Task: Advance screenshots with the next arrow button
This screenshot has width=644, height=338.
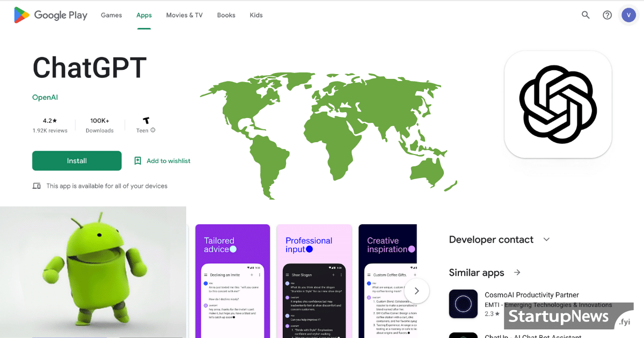Action: click(416, 291)
